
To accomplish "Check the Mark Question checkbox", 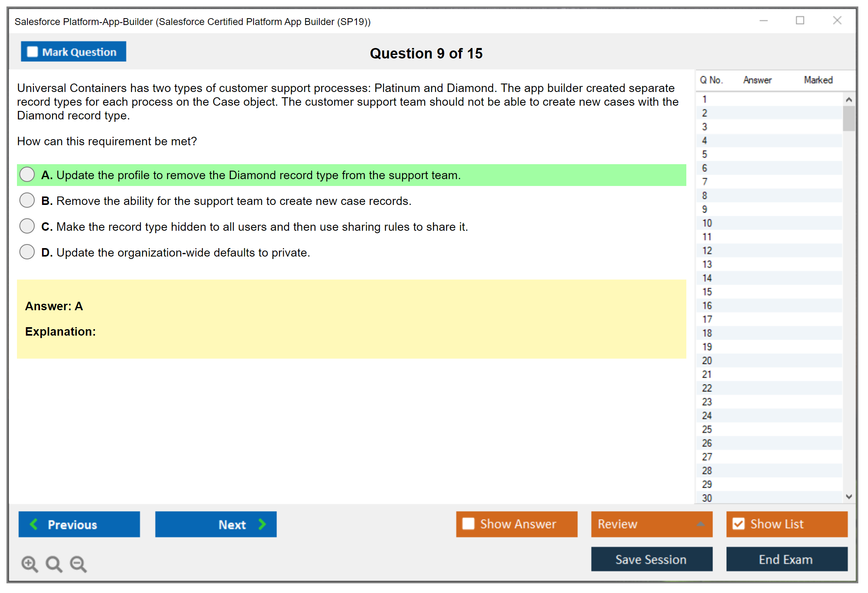I will tap(32, 52).
